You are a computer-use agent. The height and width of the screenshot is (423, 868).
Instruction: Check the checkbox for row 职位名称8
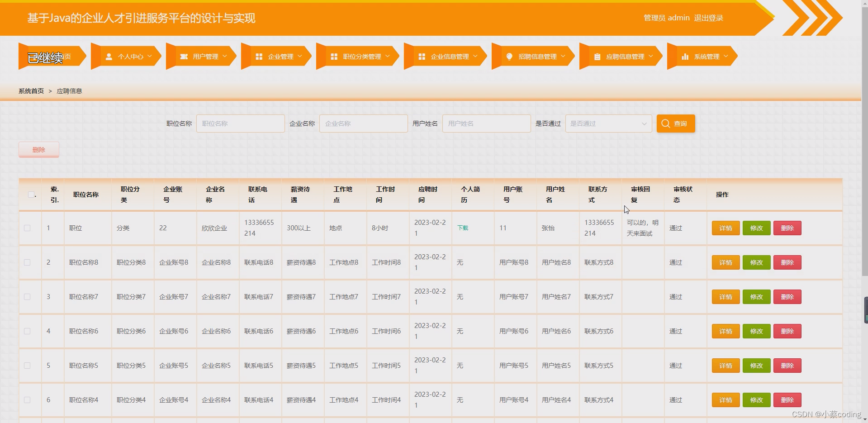[27, 262]
